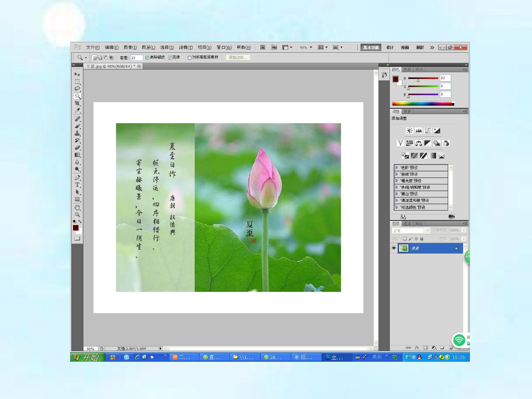Select the Gradient tool
The width and height of the screenshot is (532, 399).
(77, 155)
